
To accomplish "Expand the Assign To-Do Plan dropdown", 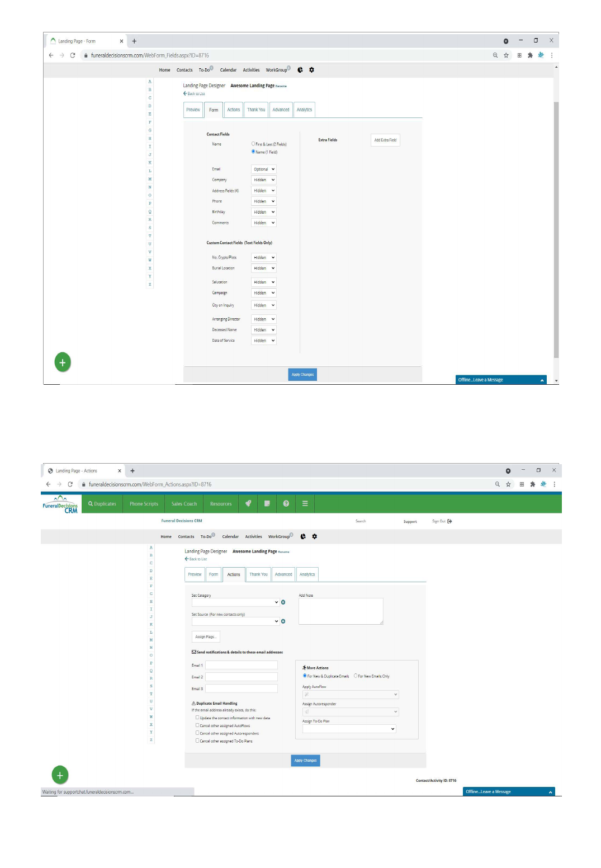I will coord(349,729).
